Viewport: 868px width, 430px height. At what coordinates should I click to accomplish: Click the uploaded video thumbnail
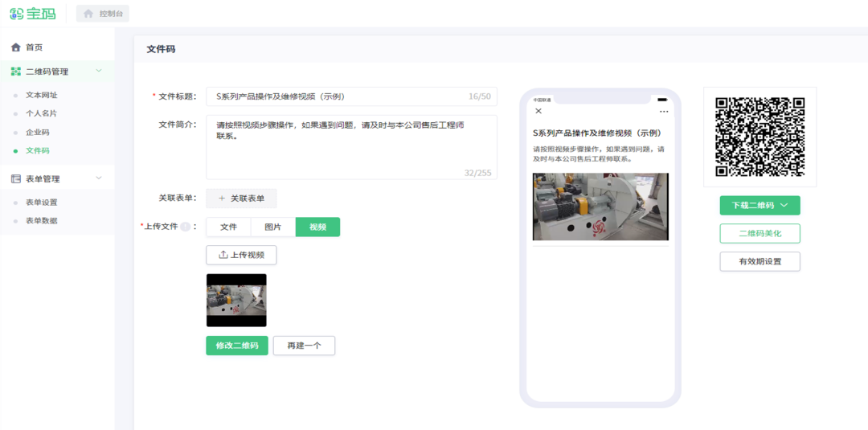236,300
